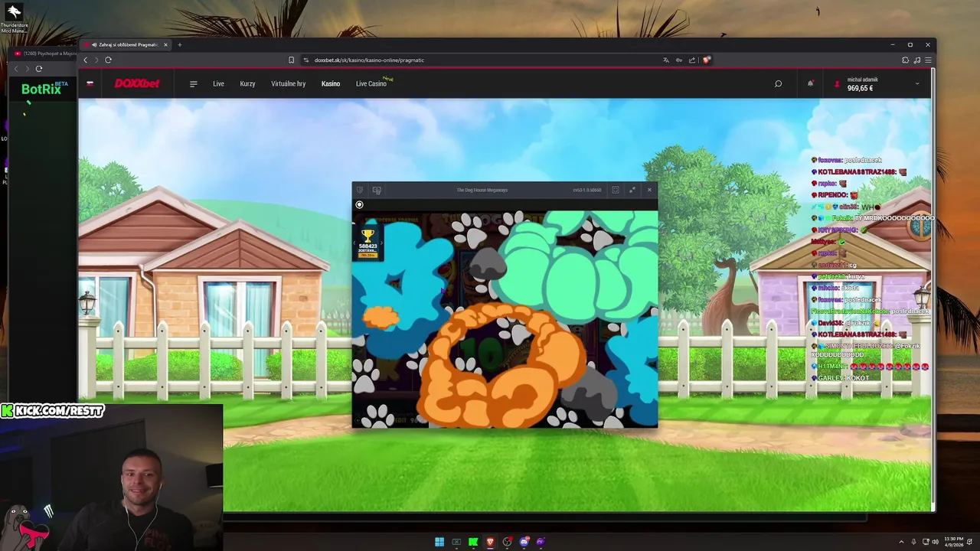Open a new browser tab
The width and height of the screenshot is (980, 551).
[180, 44]
